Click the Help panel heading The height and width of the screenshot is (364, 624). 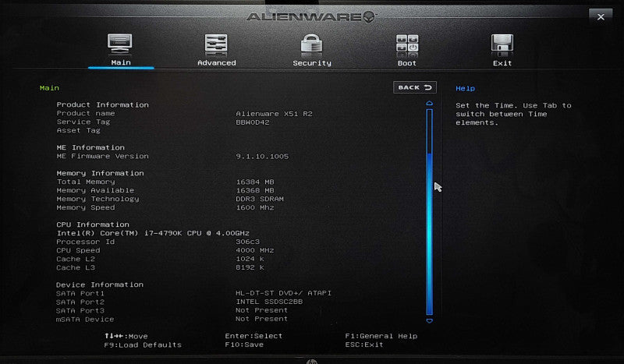465,88
